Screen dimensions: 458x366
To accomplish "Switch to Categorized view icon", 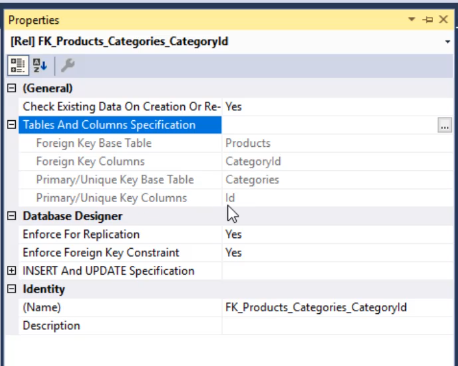I will [x=18, y=65].
